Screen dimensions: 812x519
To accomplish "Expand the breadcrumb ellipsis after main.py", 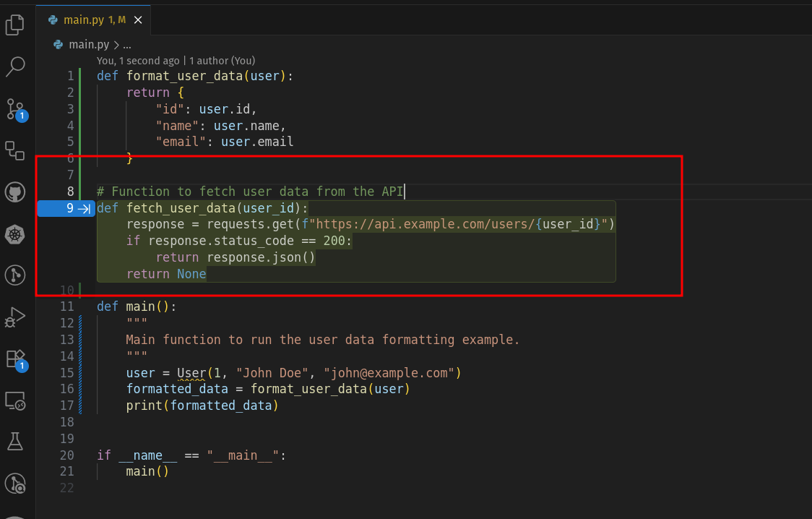I will point(126,45).
